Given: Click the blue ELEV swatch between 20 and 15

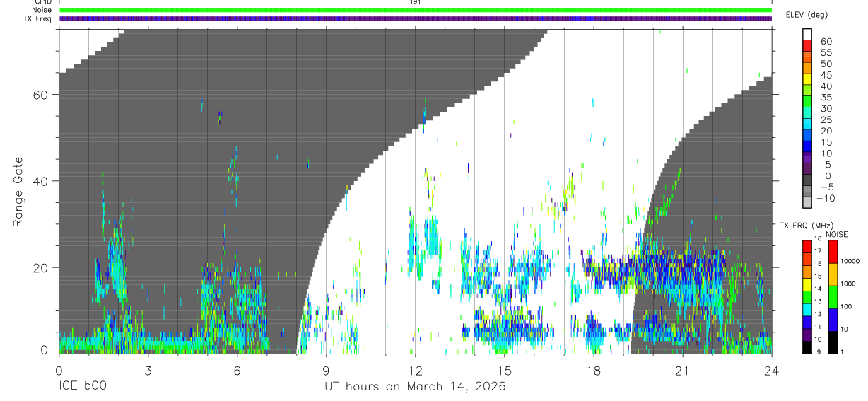Looking at the screenshot, I should (807, 135).
